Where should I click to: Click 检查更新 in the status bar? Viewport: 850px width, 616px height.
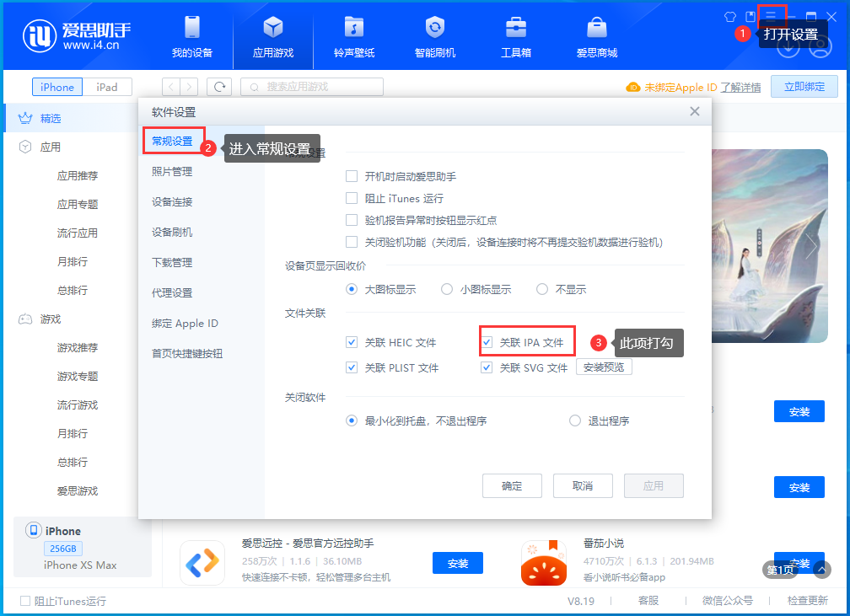click(x=807, y=600)
